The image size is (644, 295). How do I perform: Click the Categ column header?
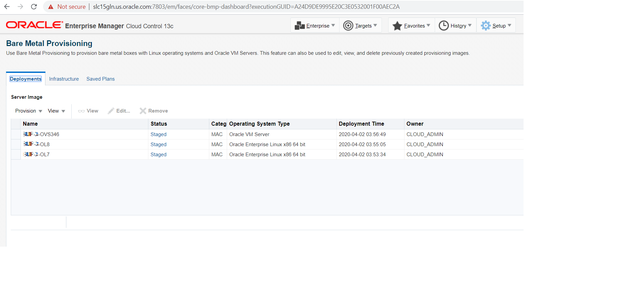pyautogui.click(x=218, y=124)
